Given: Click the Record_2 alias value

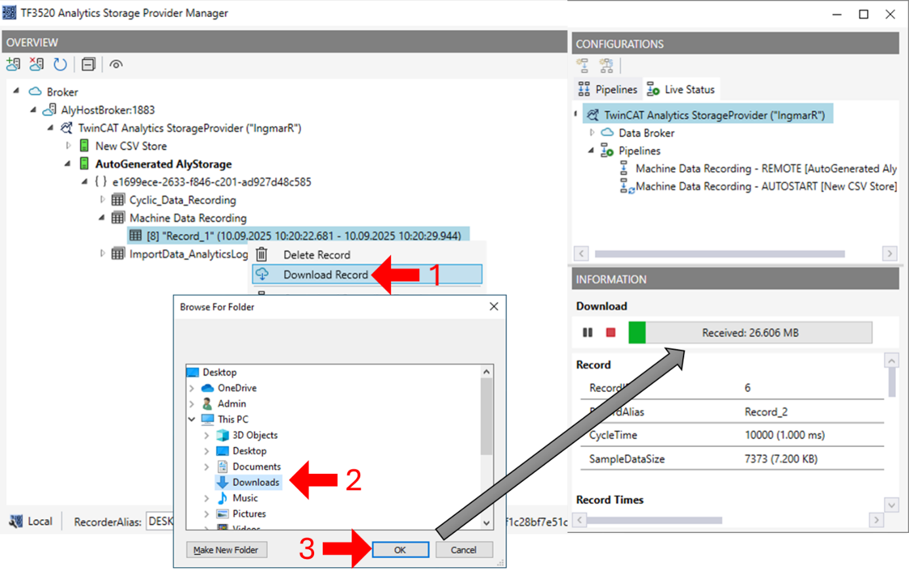Looking at the screenshot, I should tap(766, 412).
